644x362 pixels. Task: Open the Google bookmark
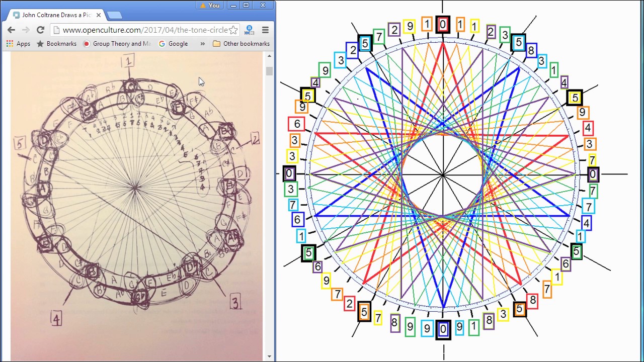173,44
